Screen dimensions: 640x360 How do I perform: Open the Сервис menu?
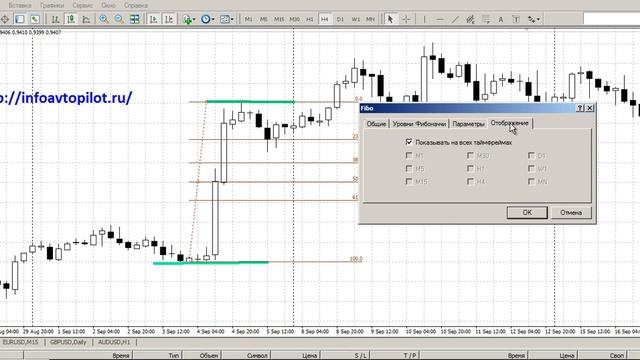[x=82, y=5]
